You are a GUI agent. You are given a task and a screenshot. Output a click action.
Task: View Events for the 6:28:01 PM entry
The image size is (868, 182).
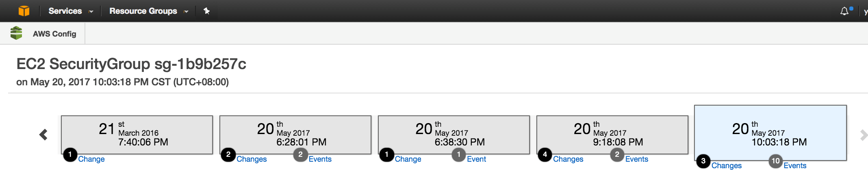coord(320,159)
